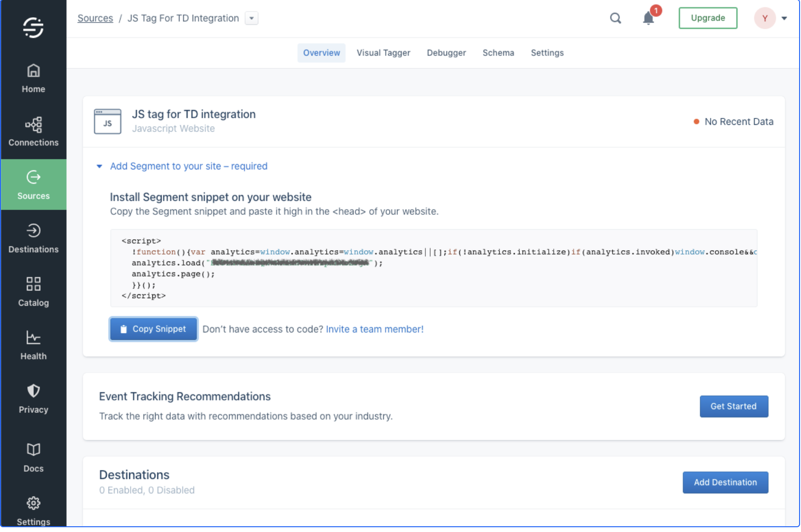Viewport: 801px width, 532px height.
Task: Click the Copy Snippet button
Action: pyautogui.click(x=154, y=329)
